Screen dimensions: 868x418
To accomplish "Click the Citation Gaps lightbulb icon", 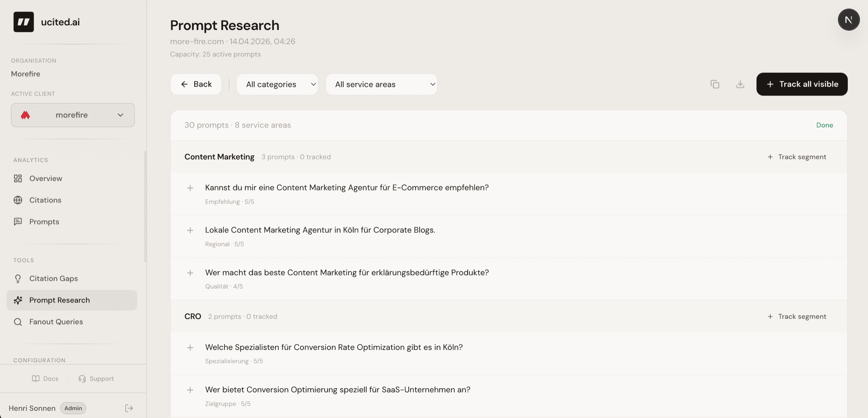I will [x=18, y=278].
